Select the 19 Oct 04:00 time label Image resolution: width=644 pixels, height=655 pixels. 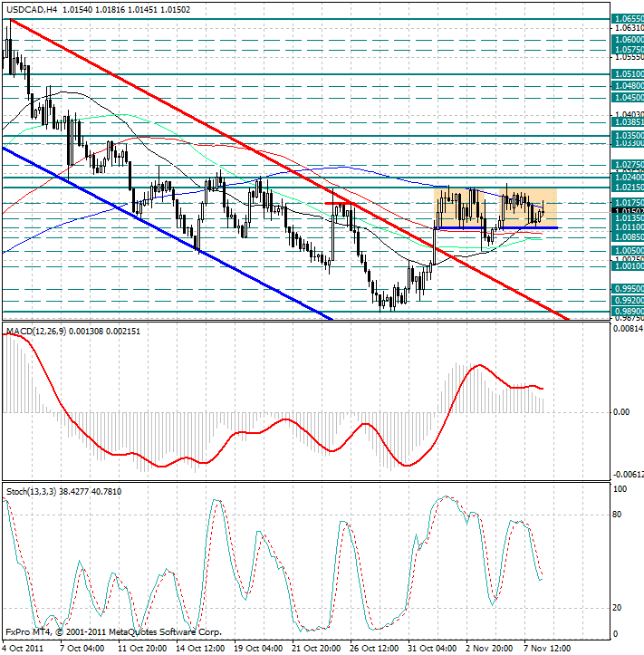(x=260, y=648)
